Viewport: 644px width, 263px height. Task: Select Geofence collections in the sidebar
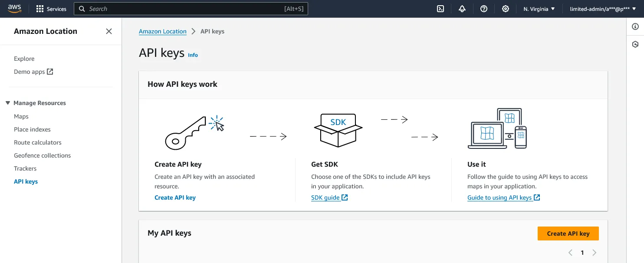(x=43, y=155)
